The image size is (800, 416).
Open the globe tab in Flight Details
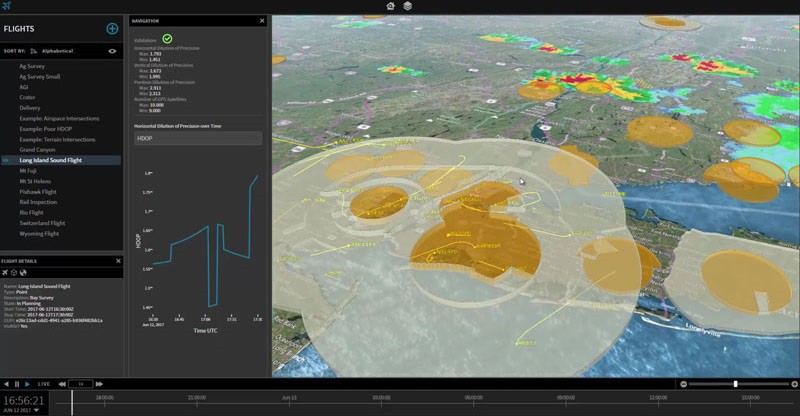[22, 273]
